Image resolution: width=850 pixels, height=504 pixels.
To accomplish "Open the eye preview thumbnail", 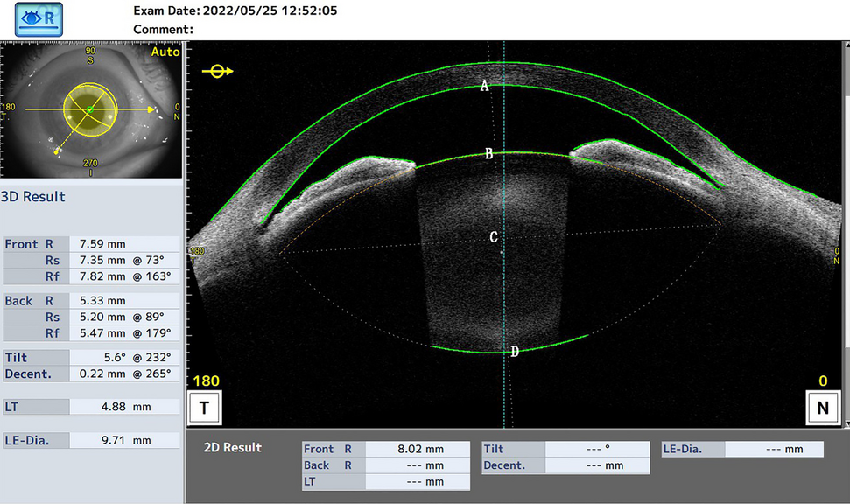I will (91, 110).
